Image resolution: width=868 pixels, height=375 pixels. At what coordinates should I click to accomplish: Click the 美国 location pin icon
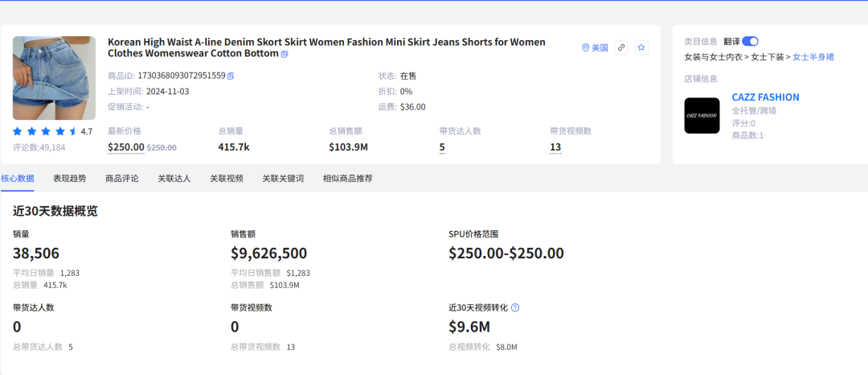click(586, 47)
